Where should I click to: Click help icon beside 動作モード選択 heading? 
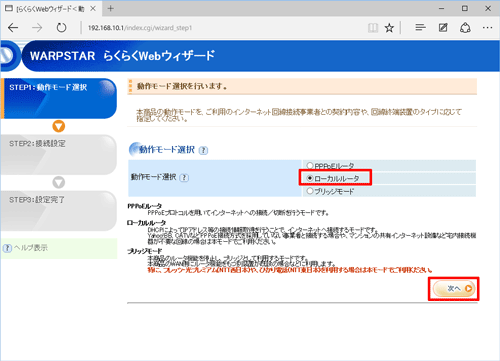(203, 150)
